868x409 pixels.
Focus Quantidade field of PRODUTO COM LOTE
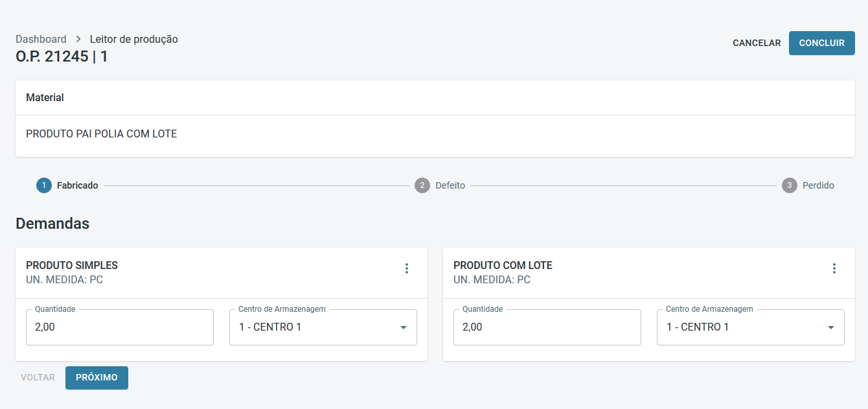click(x=547, y=327)
